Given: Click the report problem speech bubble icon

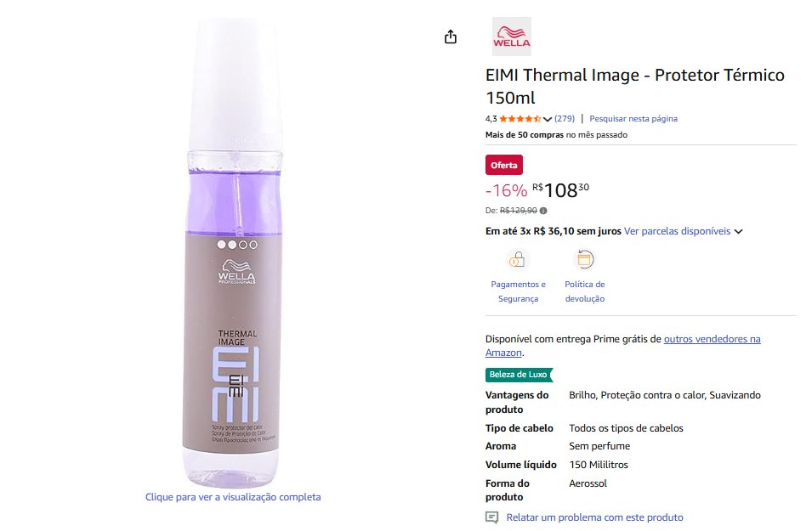Looking at the screenshot, I should 492,517.
